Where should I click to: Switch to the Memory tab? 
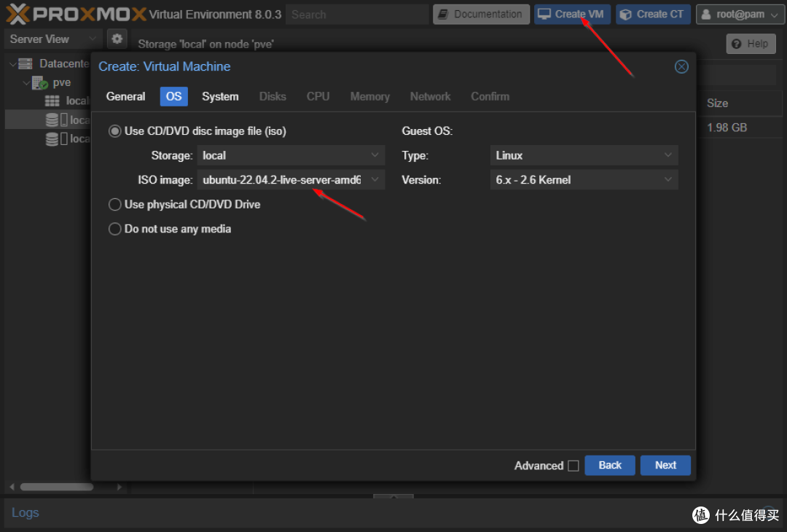pos(370,96)
